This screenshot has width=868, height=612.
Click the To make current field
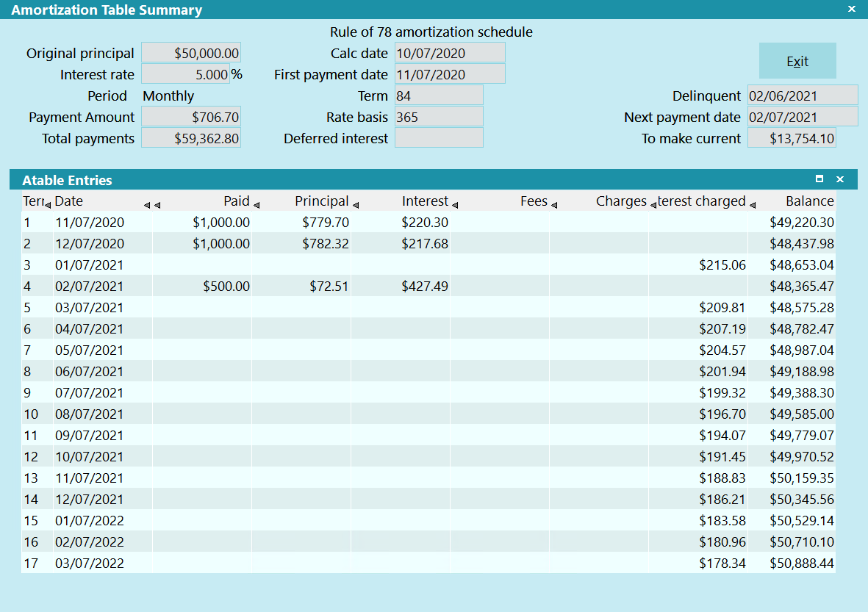tap(792, 138)
